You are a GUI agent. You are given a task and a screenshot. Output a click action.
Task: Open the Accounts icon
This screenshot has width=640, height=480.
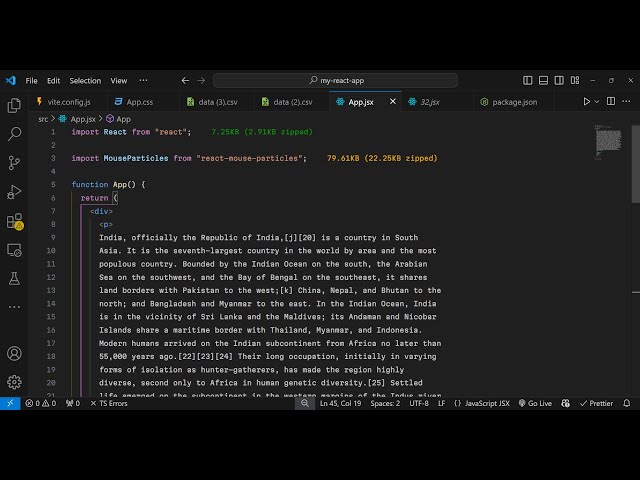click(14, 353)
